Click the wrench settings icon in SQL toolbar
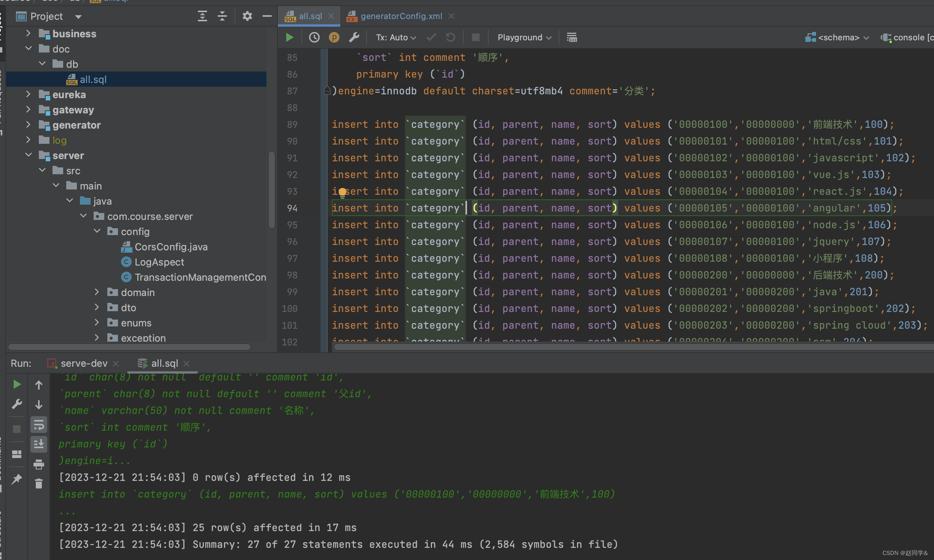 [x=354, y=37]
